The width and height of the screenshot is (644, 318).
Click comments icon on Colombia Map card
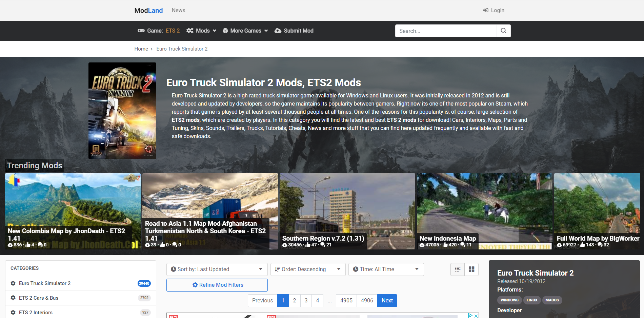pos(40,245)
